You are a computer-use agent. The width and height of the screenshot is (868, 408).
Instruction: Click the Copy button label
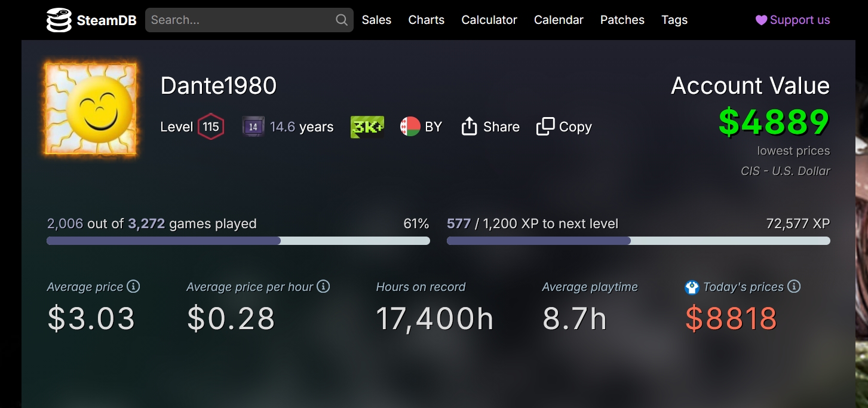[x=575, y=127]
